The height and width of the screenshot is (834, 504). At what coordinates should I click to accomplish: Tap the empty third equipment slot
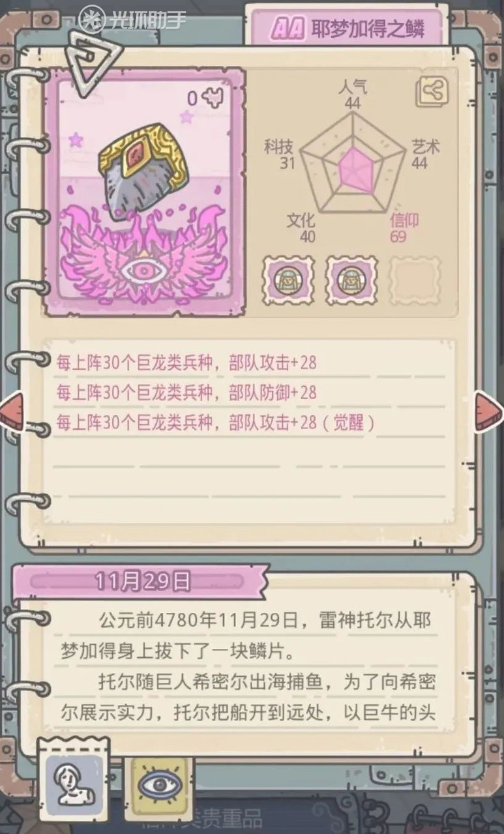pos(415,280)
